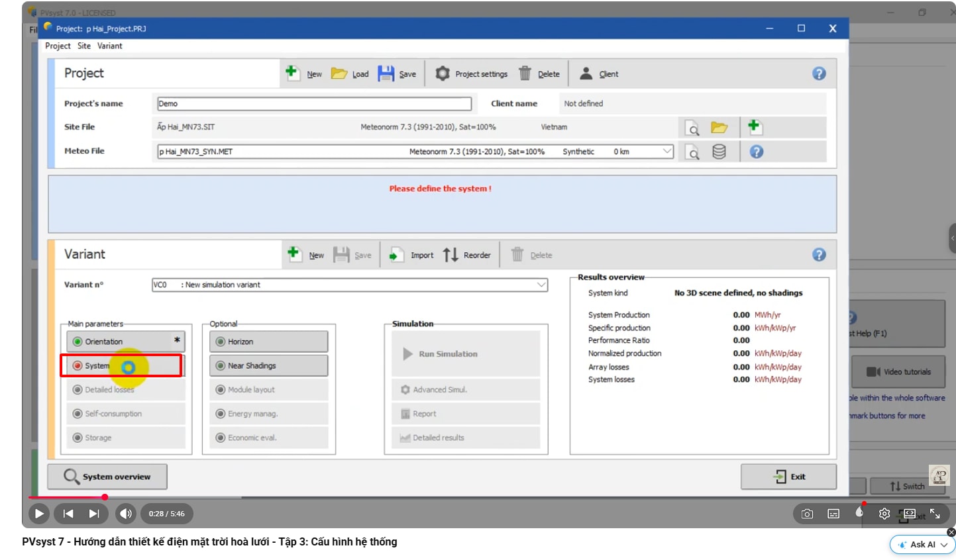The image size is (956, 560).
Task: Expand the Meteo File dropdown
Action: point(667,152)
